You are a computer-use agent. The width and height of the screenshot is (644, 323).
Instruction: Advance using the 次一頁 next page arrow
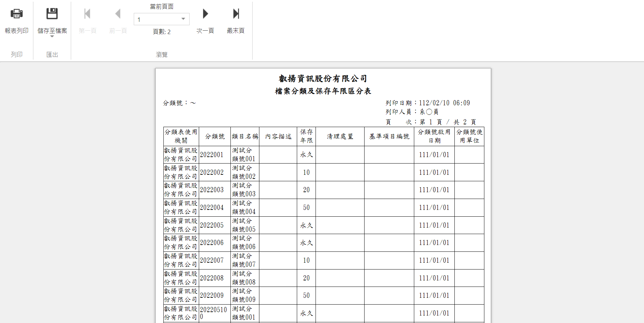[205, 14]
